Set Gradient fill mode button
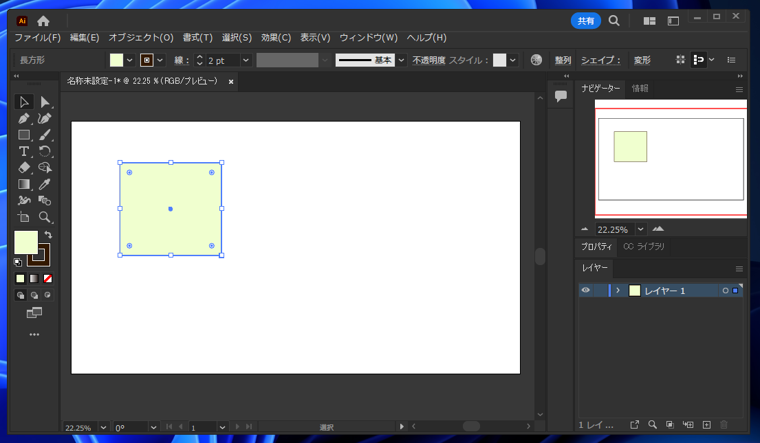The image size is (760, 443). (x=34, y=279)
